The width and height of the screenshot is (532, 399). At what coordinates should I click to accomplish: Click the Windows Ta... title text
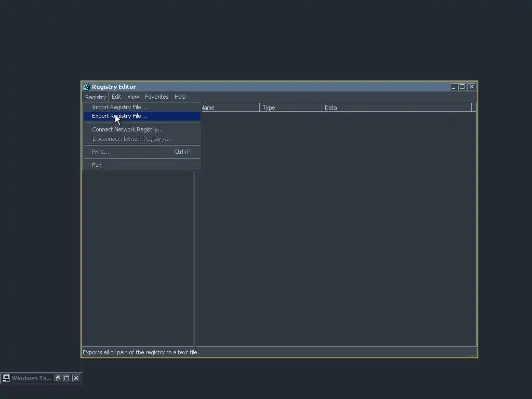(31, 378)
